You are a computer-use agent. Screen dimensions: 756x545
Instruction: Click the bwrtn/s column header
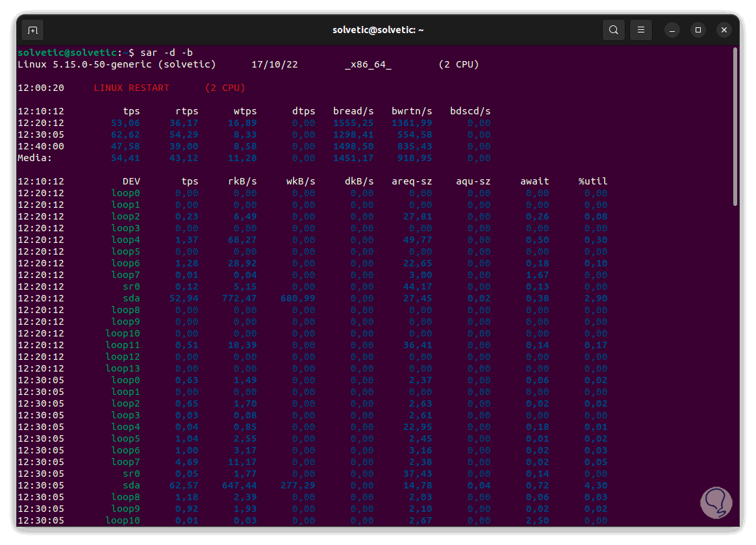[412, 112]
